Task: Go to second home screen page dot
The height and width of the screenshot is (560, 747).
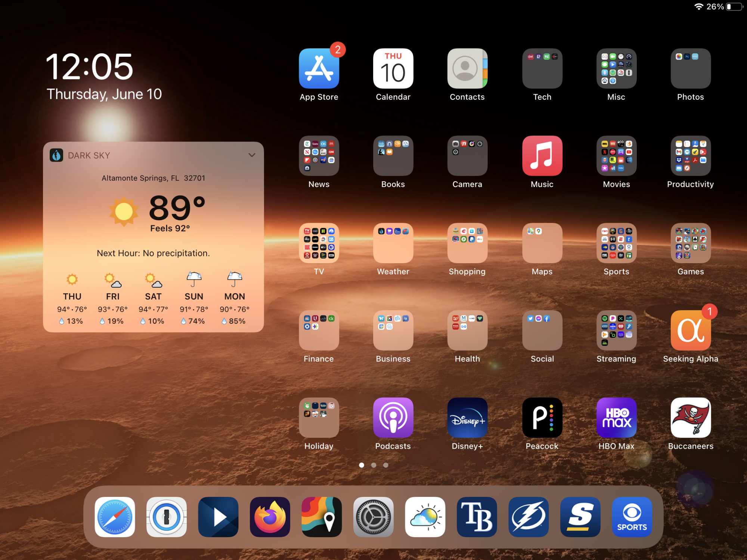Action: [x=373, y=465]
